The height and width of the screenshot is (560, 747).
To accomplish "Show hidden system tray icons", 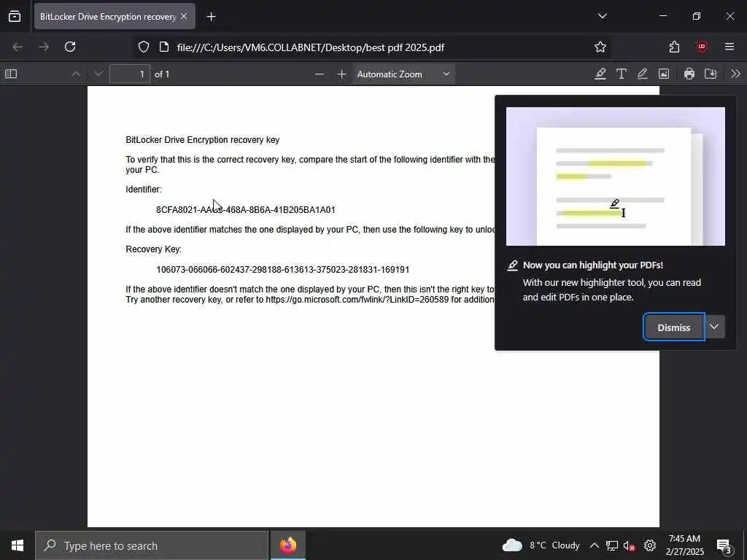I will click(x=594, y=545).
